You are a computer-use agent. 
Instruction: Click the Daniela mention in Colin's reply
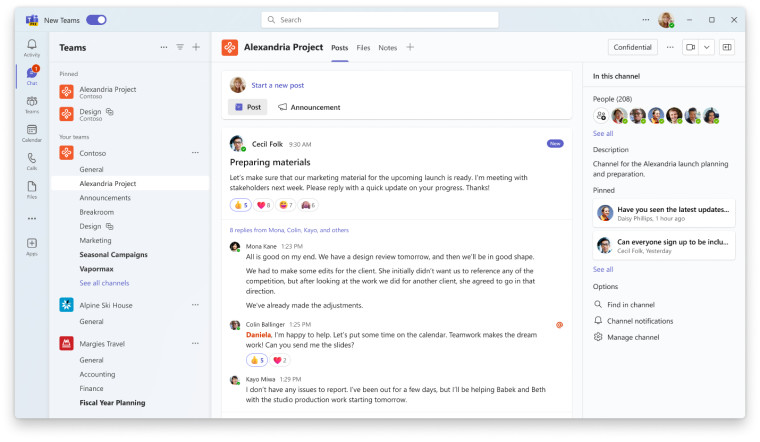point(258,335)
